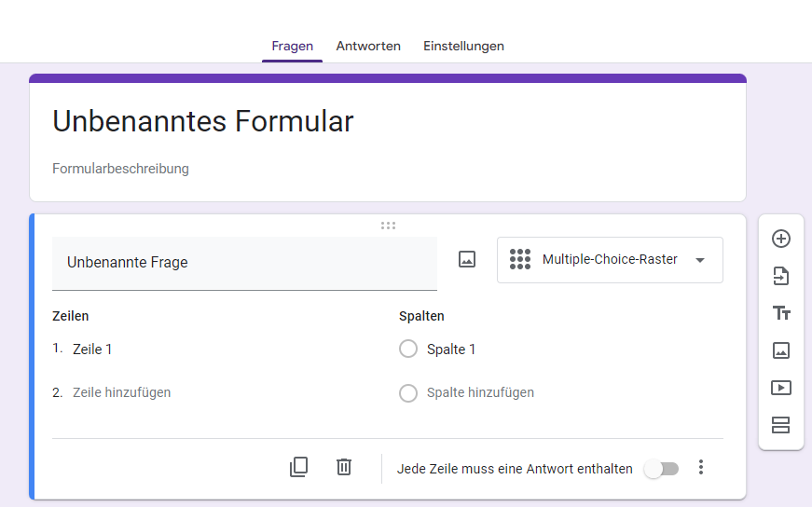The height and width of the screenshot is (507, 812).
Task: Select the Spalte 1 radio button
Action: pyautogui.click(x=407, y=349)
